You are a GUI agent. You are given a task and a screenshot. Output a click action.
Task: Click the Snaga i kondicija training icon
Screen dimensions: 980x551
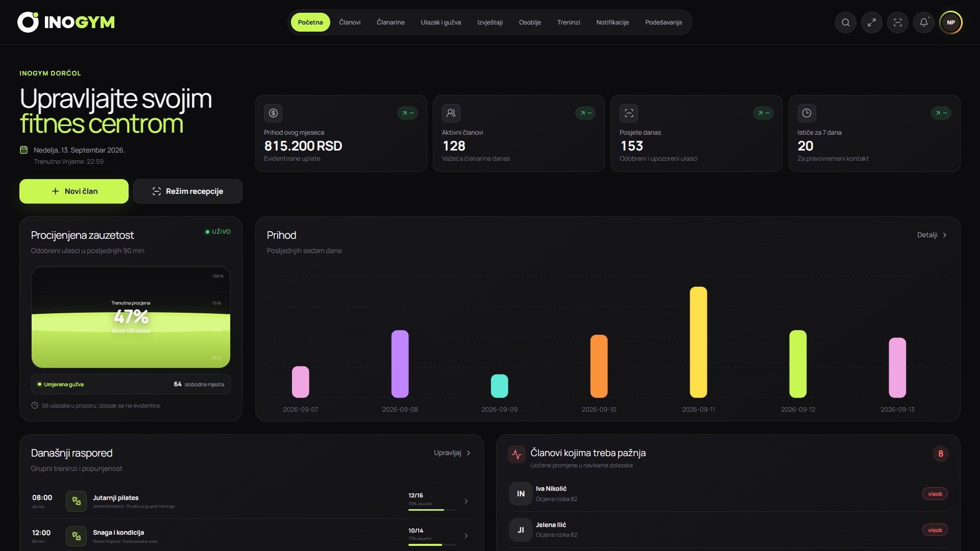[x=77, y=536]
